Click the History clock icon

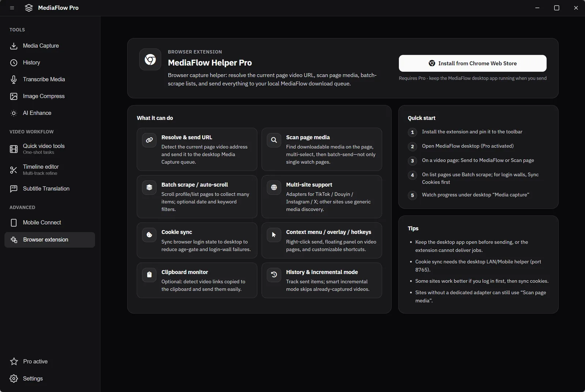(14, 63)
